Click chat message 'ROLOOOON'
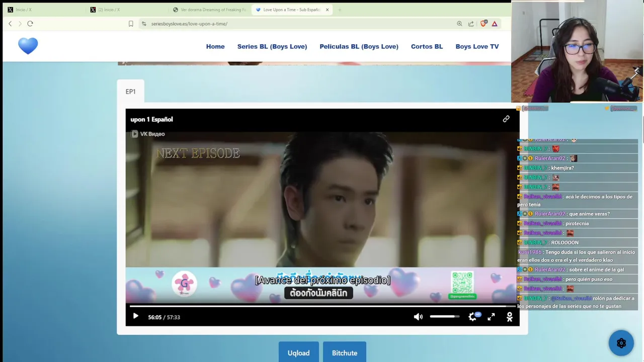Image resolution: width=644 pixels, height=362 pixels. 565,242
